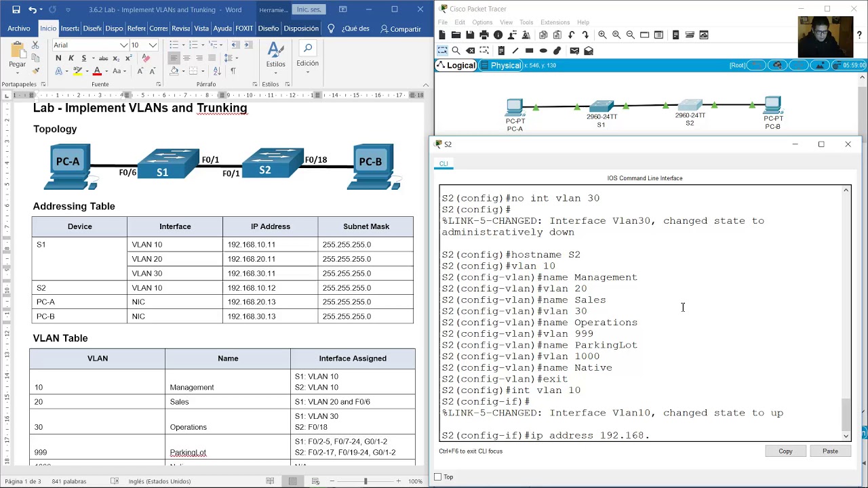
Task: Open Párrafo dialog launcher
Action: pyautogui.click(x=254, y=85)
